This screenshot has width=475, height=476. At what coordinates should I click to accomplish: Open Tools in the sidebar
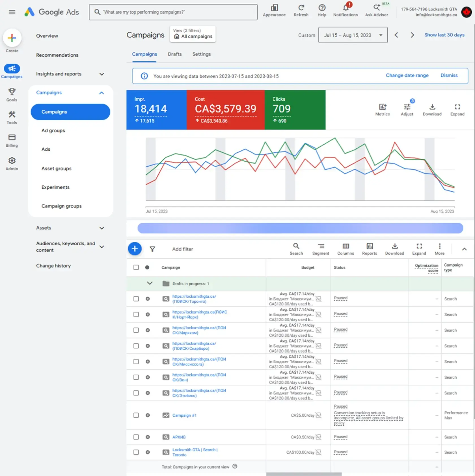pyautogui.click(x=12, y=118)
